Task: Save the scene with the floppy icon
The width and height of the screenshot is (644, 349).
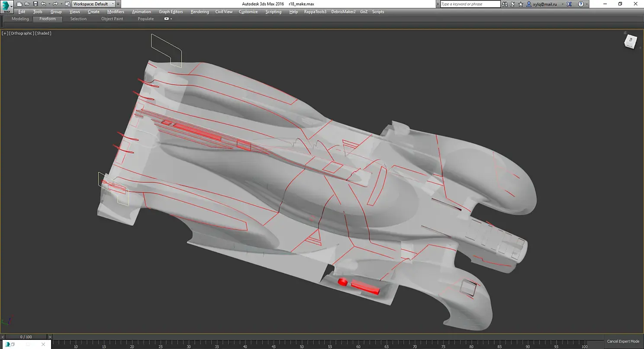Action: point(35,4)
